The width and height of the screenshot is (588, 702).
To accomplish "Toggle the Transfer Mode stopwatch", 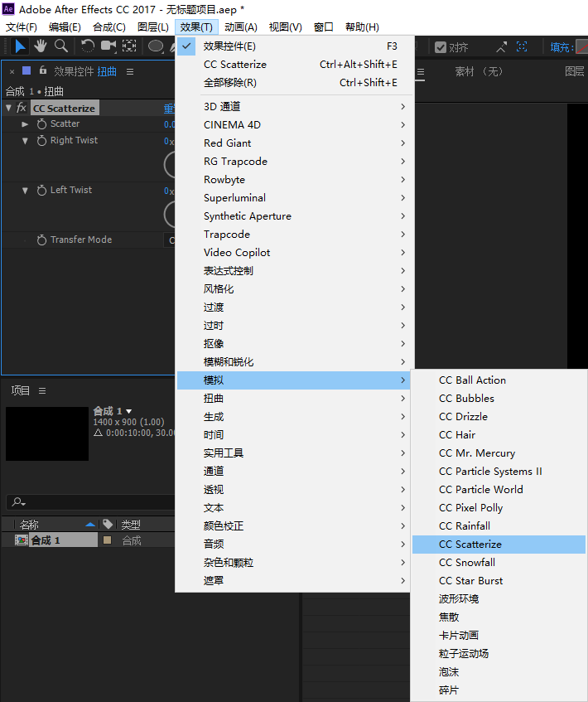I will (x=41, y=240).
